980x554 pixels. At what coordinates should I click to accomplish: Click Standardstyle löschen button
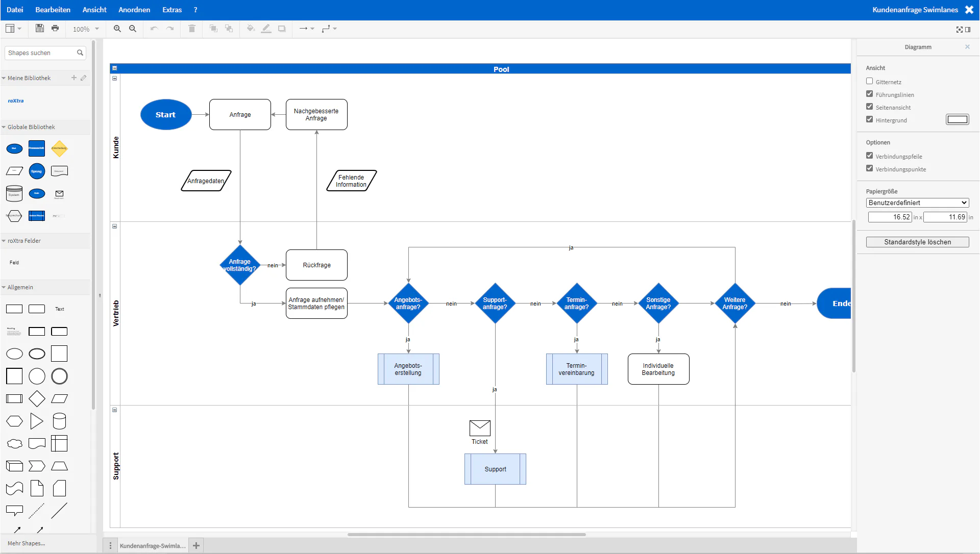pos(917,242)
